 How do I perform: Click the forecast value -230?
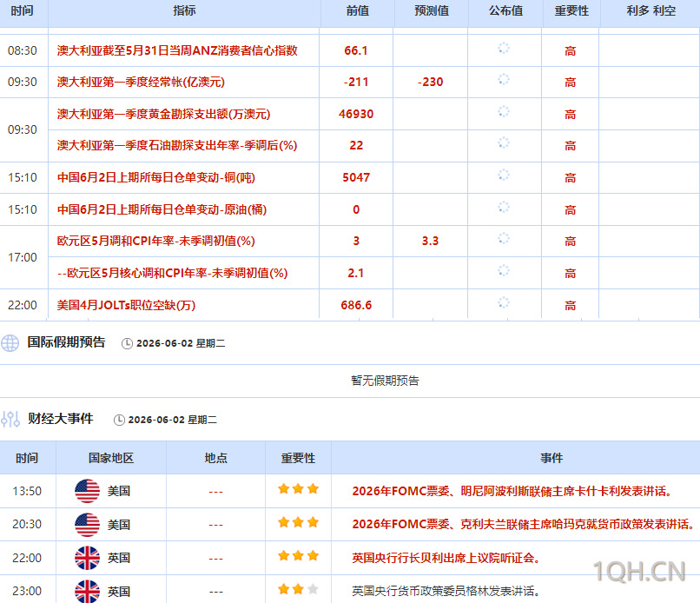pos(431,82)
